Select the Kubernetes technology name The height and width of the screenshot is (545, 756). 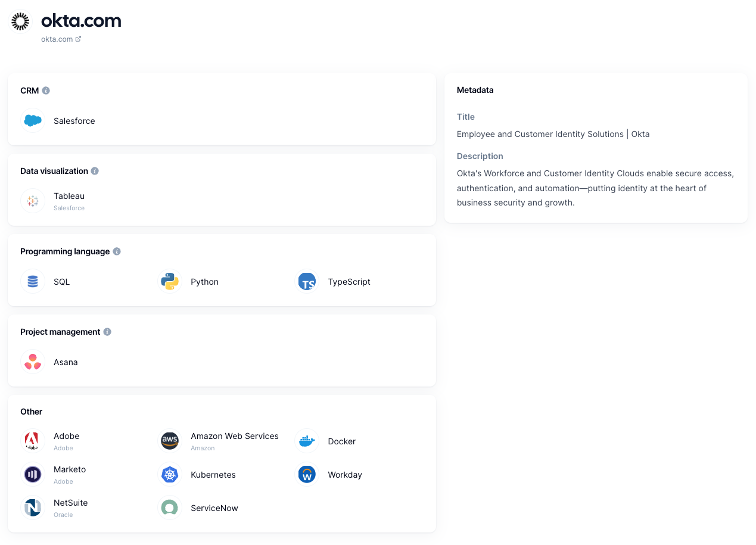213,475
